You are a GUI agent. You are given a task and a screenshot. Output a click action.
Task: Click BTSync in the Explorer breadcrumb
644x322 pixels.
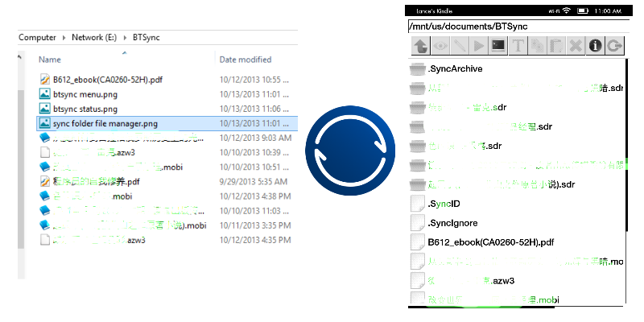point(147,37)
